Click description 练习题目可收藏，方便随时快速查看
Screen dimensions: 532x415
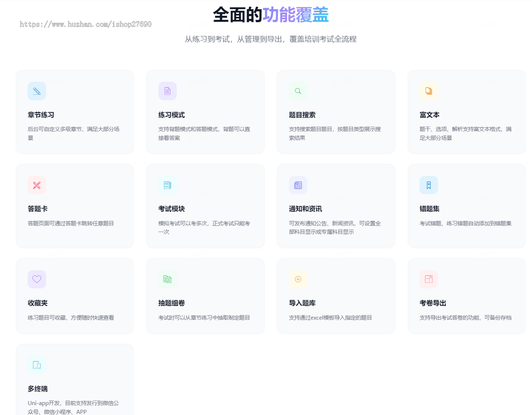click(x=71, y=318)
